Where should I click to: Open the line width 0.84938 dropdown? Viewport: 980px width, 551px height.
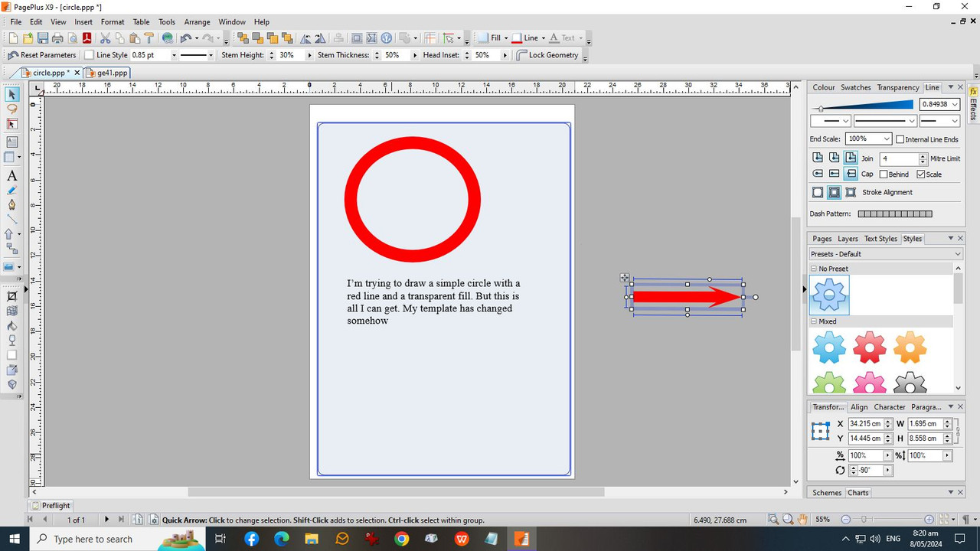[954, 104]
